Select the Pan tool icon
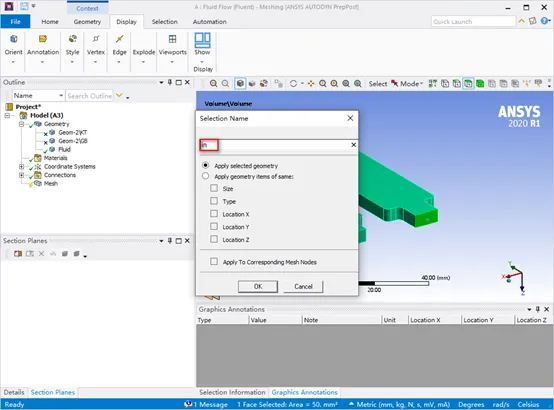This screenshot has height=410, width=554. [311, 84]
